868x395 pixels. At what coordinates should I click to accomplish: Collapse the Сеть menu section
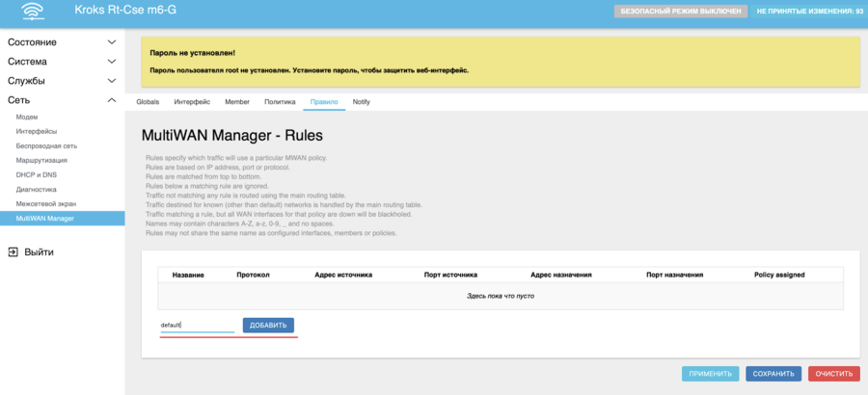click(x=62, y=100)
